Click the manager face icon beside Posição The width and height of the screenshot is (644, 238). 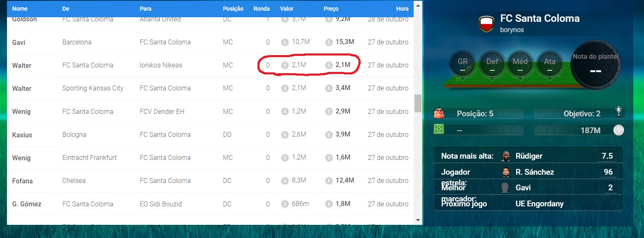(439, 113)
